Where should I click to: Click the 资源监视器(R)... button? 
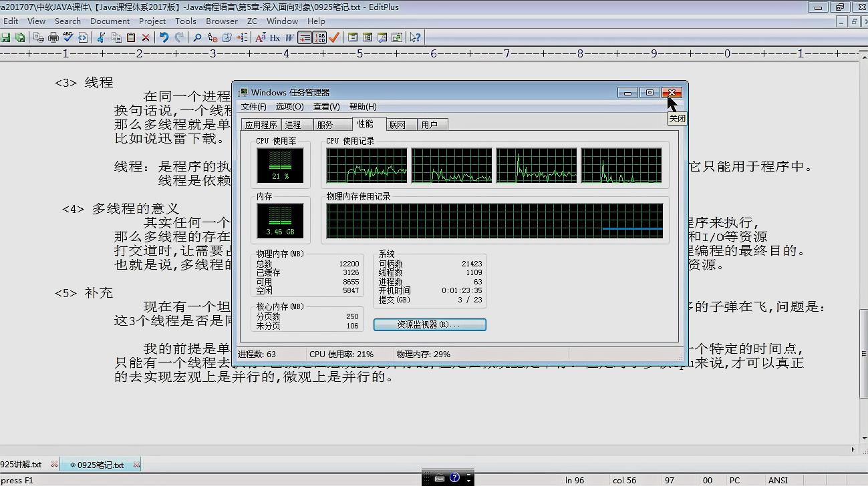point(430,324)
